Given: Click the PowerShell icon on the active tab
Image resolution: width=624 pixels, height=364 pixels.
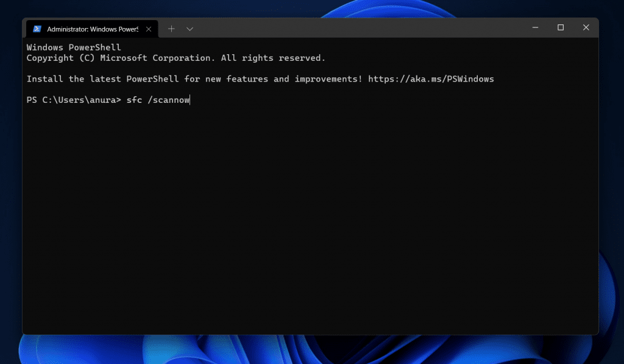Looking at the screenshot, I should (x=38, y=28).
